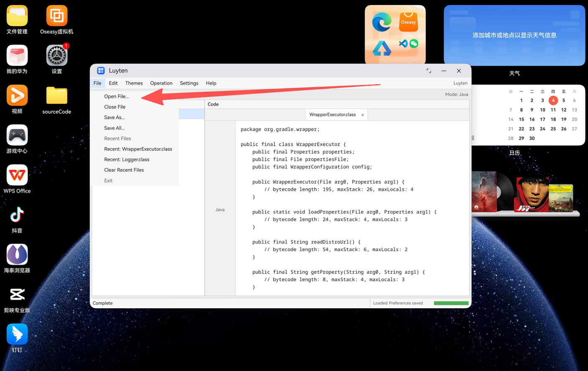Image resolution: width=588 pixels, height=371 pixels.
Task: Open the yellow classical album cover in music widget
Action: (x=560, y=198)
